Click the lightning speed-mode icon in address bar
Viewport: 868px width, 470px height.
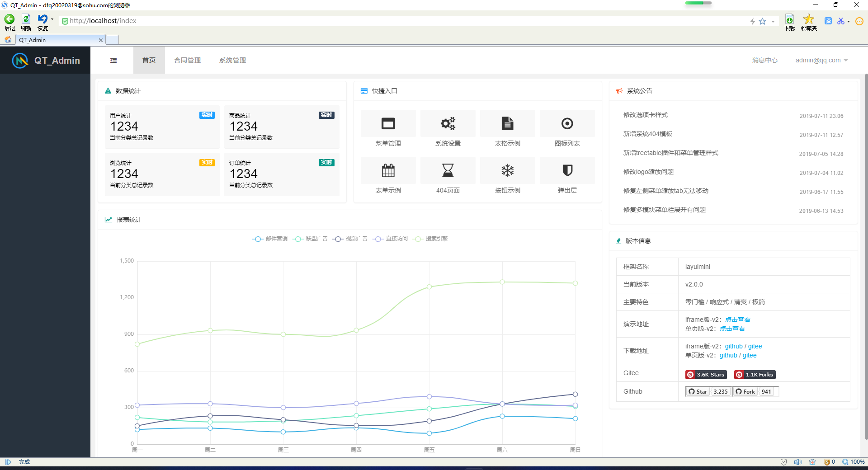(752, 21)
